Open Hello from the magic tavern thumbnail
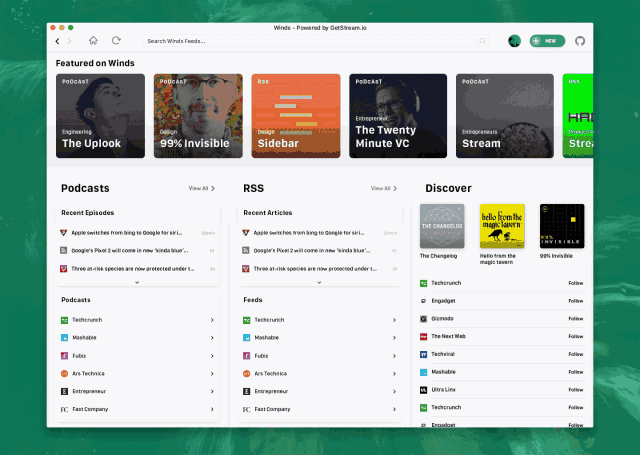Viewport: 640px width, 455px height. [x=502, y=226]
